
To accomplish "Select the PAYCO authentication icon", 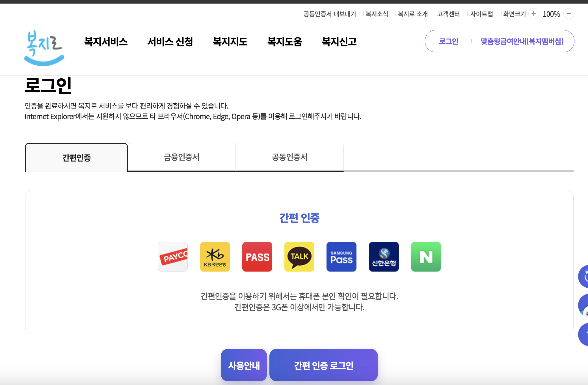I will (173, 257).
